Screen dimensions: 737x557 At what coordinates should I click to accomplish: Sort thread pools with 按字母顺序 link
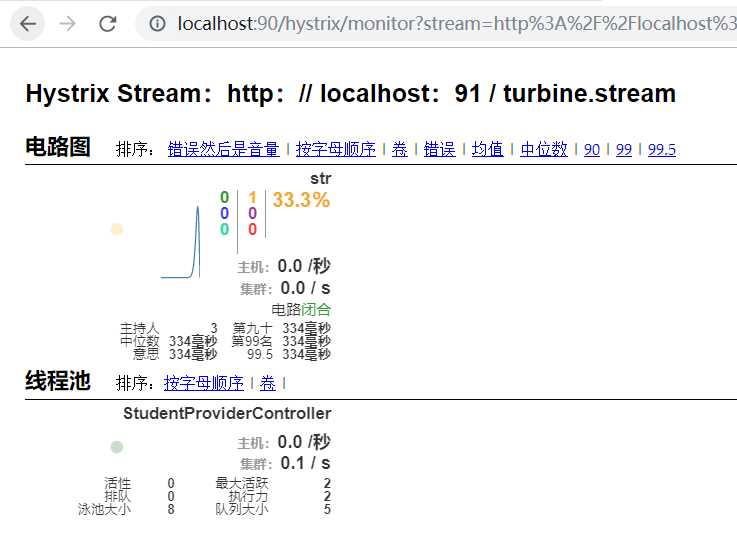click(x=204, y=384)
